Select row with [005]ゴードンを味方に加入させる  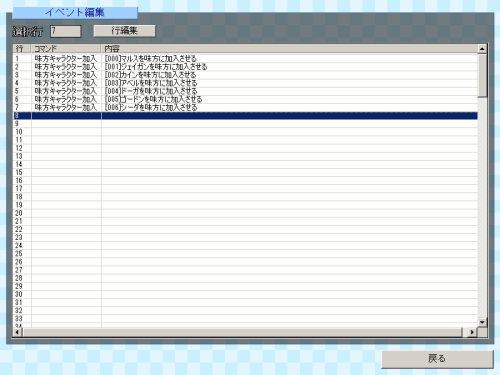[245, 99]
